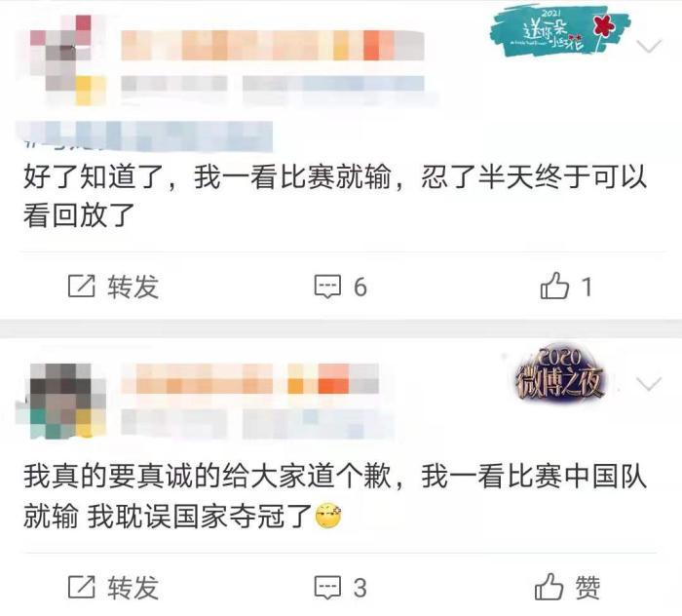
Task: Open the first poster's blurred avatar
Action: click(68, 59)
